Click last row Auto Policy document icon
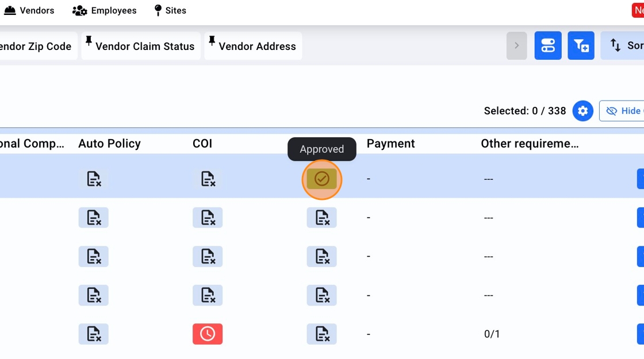Viewport: 644px width, 359px height. pos(93,334)
